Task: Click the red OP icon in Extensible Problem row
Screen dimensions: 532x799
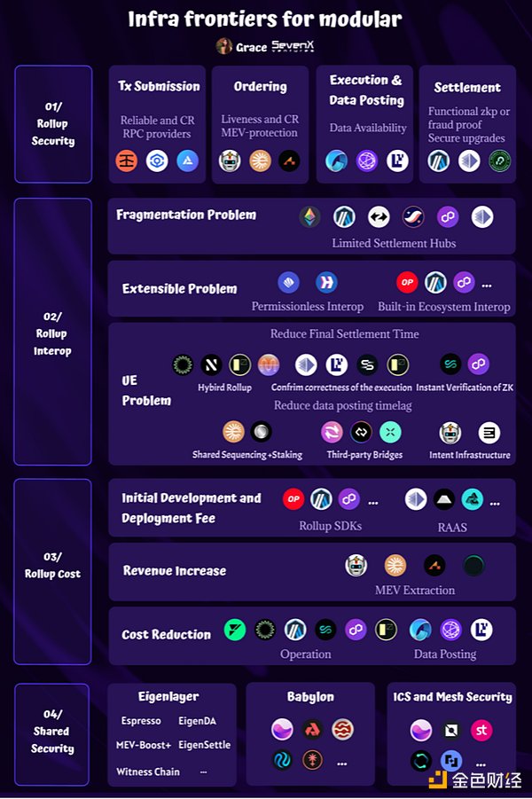Action: 408,282
